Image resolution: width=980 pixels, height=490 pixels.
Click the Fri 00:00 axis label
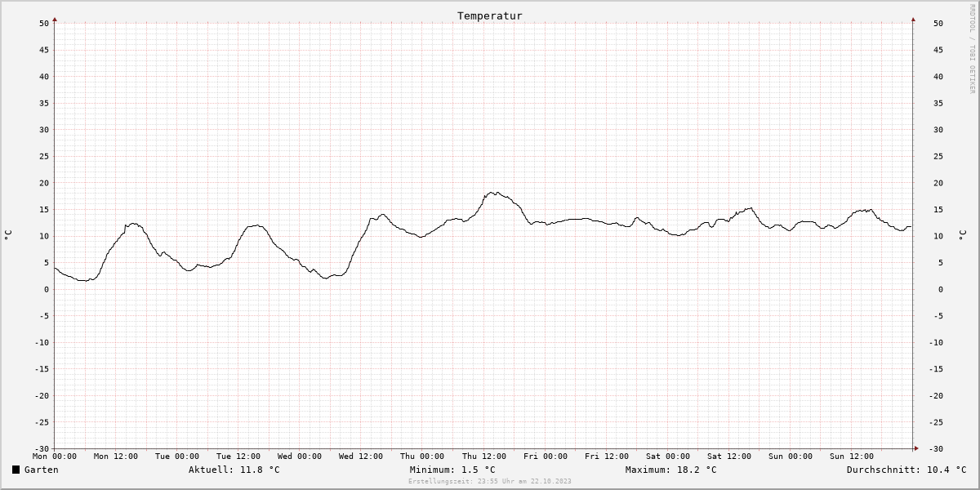546,457
